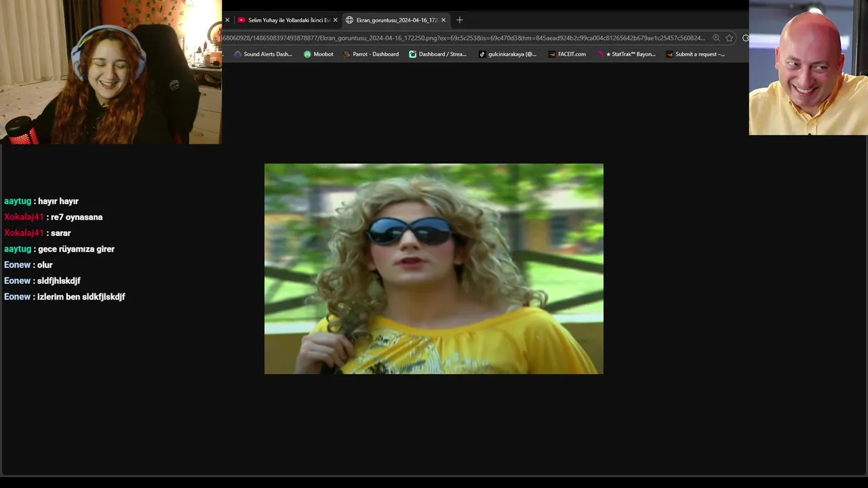
Task: Click chat message 'gece rüyamıza girer'
Action: coord(76,249)
